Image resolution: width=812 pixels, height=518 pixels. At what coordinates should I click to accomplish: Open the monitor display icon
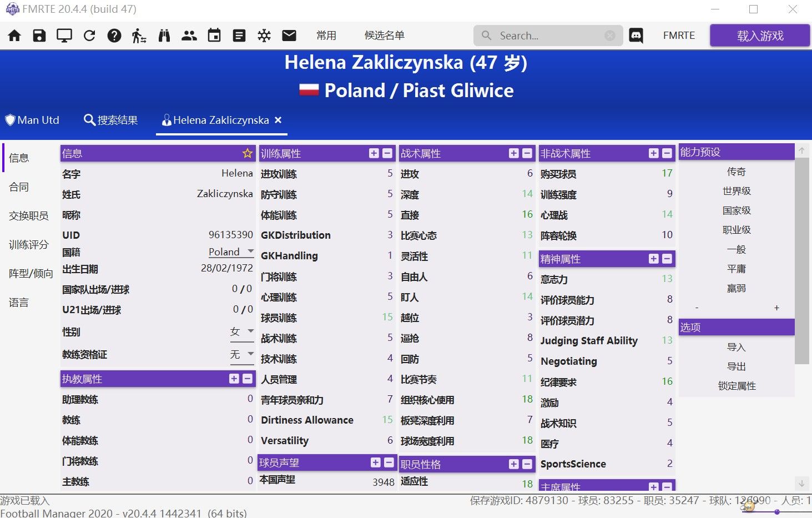64,36
